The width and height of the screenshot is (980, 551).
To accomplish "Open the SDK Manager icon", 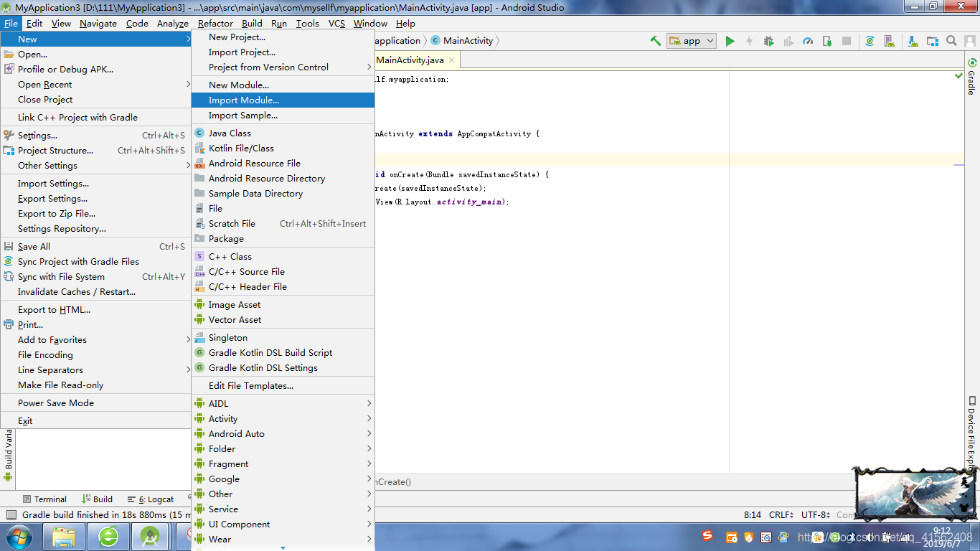I will 911,41.
